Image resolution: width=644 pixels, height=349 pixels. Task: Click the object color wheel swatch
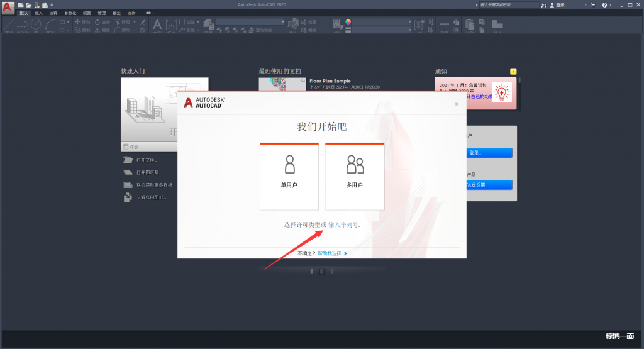pos(348,21)
